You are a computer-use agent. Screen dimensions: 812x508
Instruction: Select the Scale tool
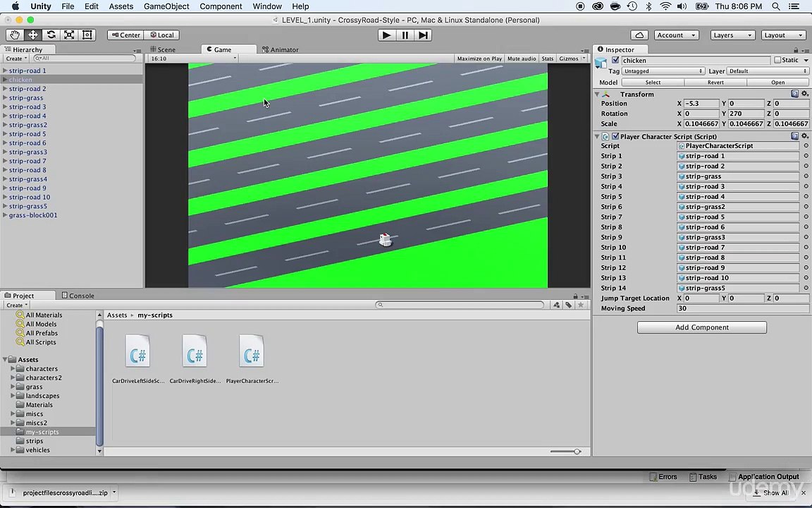pos(69,35)
